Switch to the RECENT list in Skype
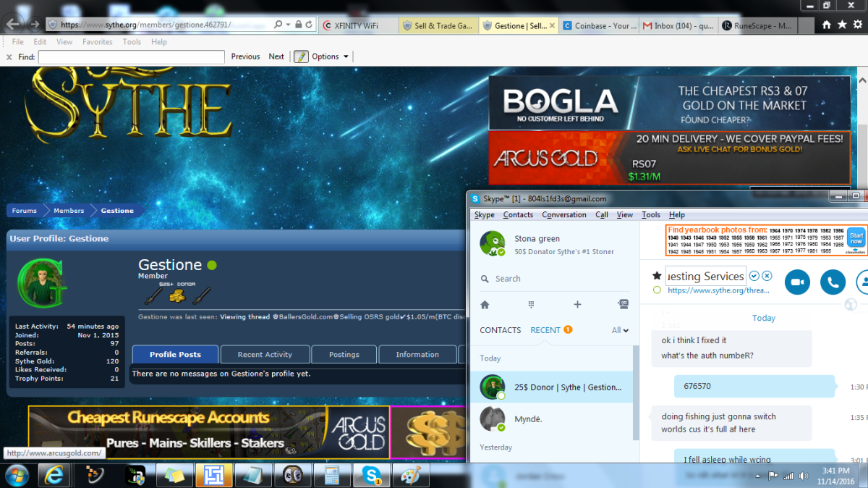Image resolution: width=868 pixels, height=488 pixels. [x=545, y=330]
